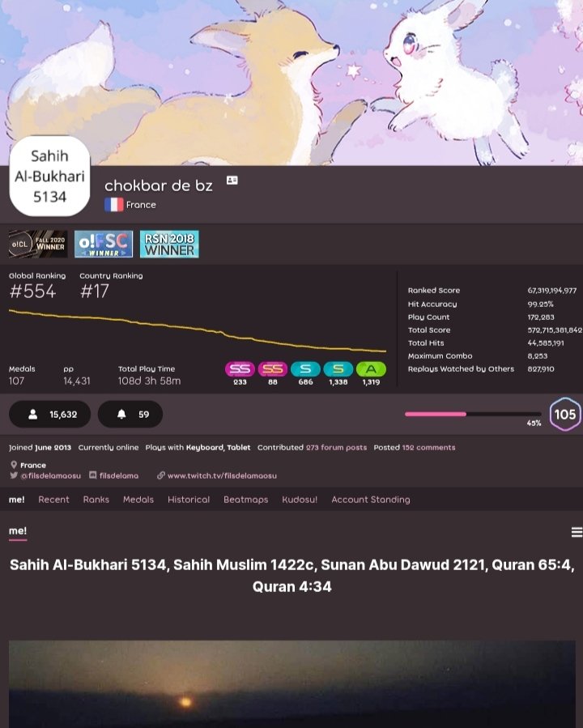Switch to the Account Standing tab

(371, 500)
